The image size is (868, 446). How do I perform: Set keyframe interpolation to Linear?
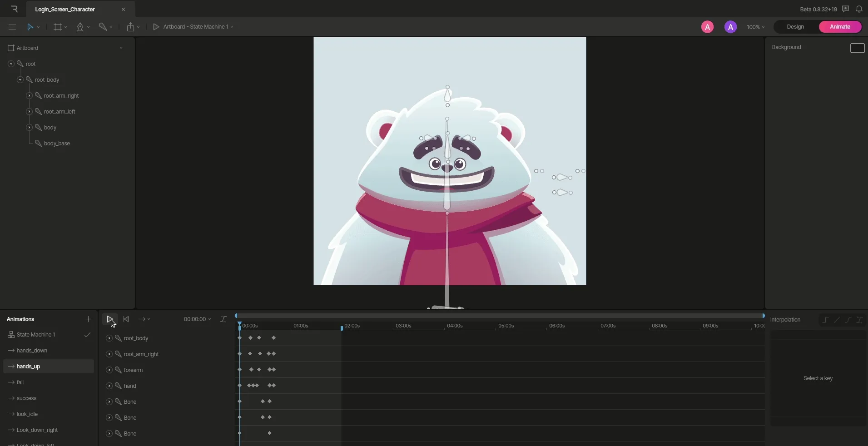[836, 320]
